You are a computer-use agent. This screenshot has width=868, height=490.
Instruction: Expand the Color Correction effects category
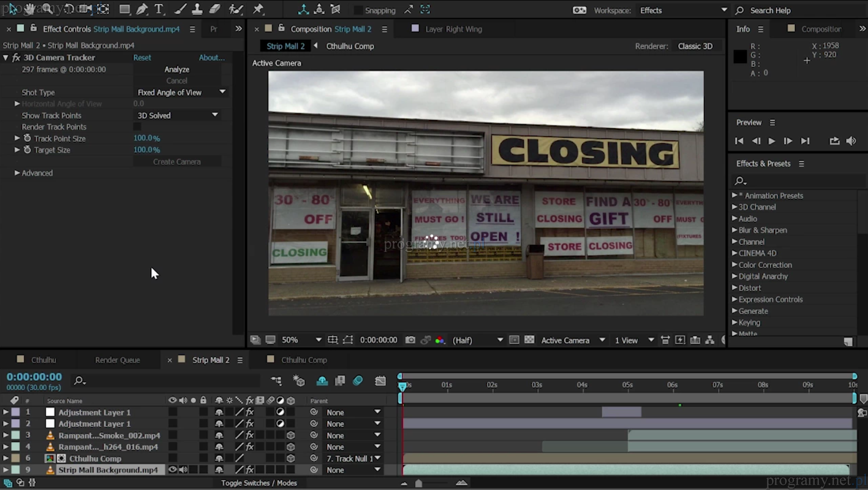click(x=734, y=265)
